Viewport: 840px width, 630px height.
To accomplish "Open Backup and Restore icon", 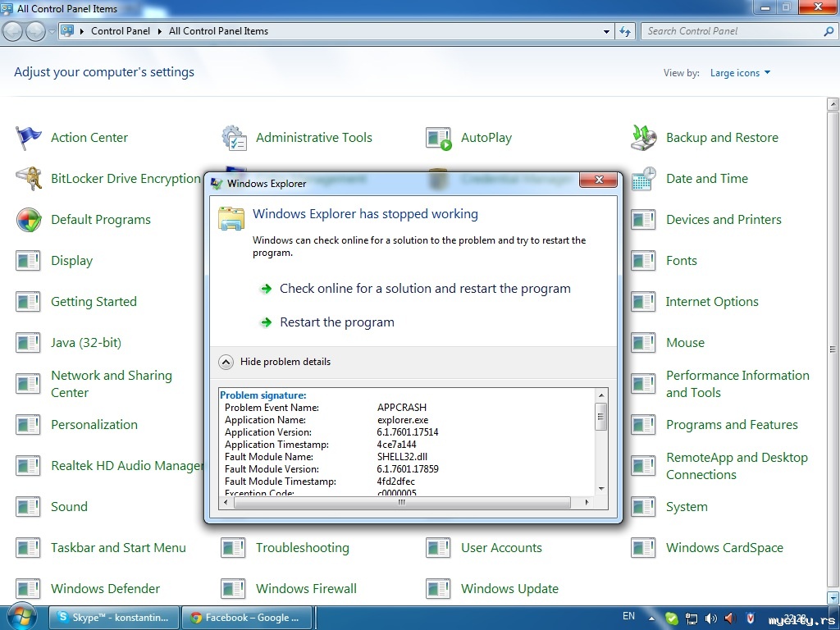I will 644,138.
